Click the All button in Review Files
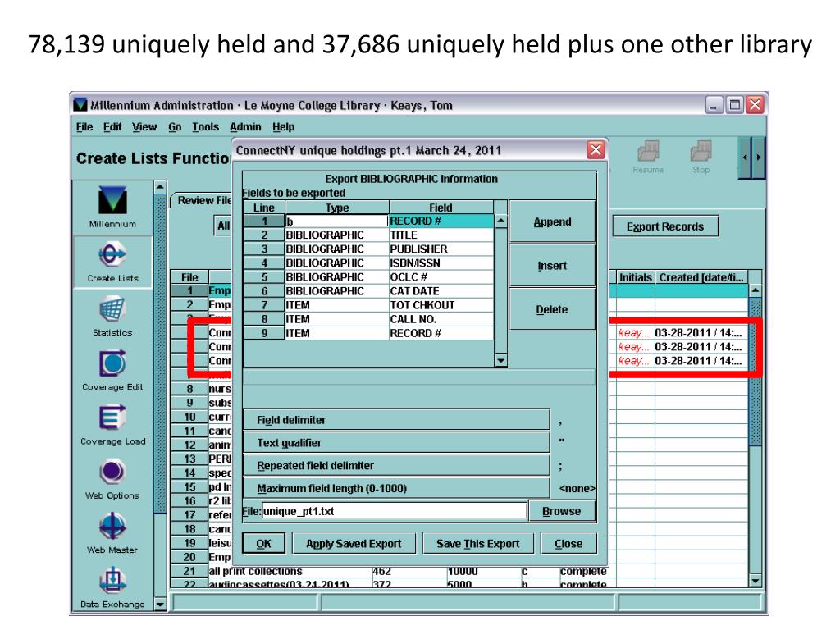840x630 pixels. point(223,226)
